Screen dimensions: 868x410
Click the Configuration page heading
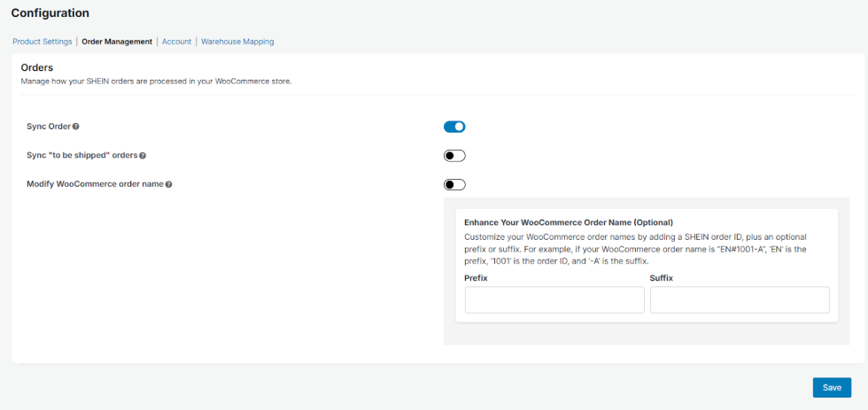point(50,13)
